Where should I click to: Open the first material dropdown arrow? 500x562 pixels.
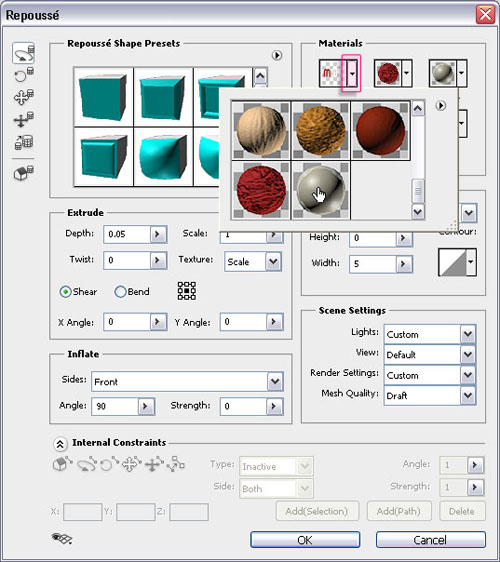pos(353,73)
